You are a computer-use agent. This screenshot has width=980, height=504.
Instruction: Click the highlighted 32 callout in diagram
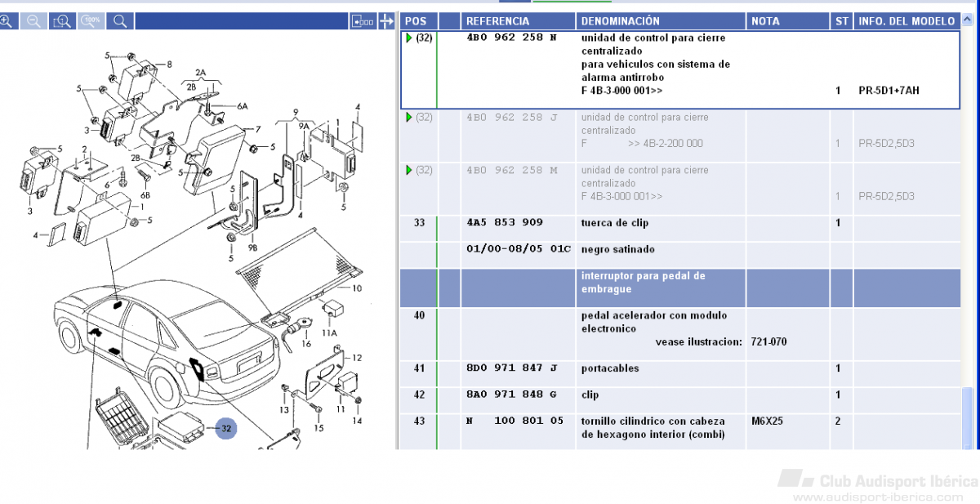tap(226, 428)
